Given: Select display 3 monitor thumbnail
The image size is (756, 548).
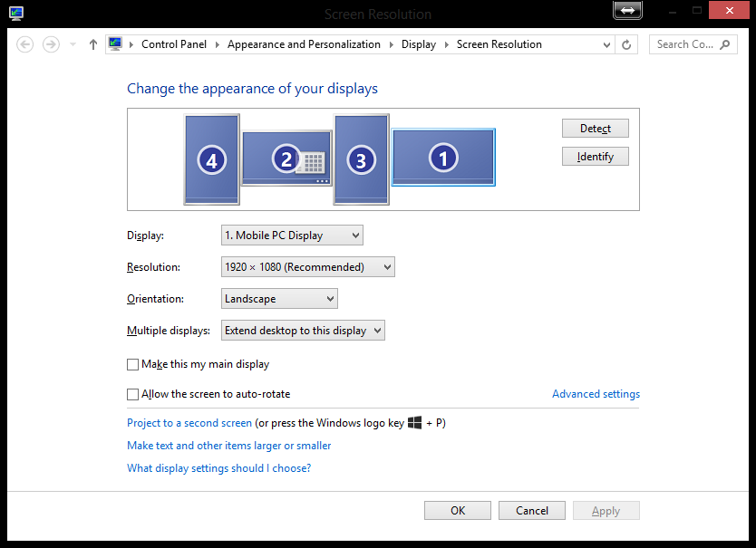Looking at the screenshot, I should 361,159.
